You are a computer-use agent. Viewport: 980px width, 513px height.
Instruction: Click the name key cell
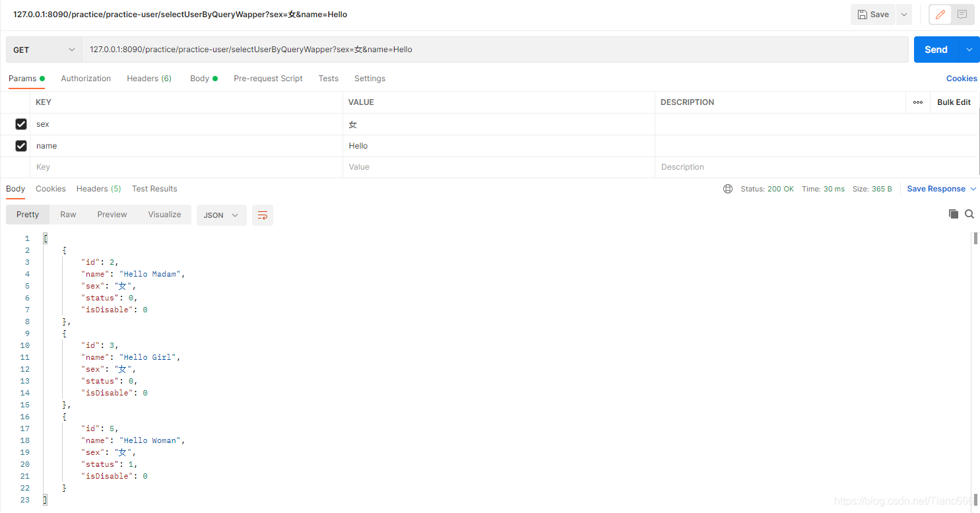click(186, 146)
